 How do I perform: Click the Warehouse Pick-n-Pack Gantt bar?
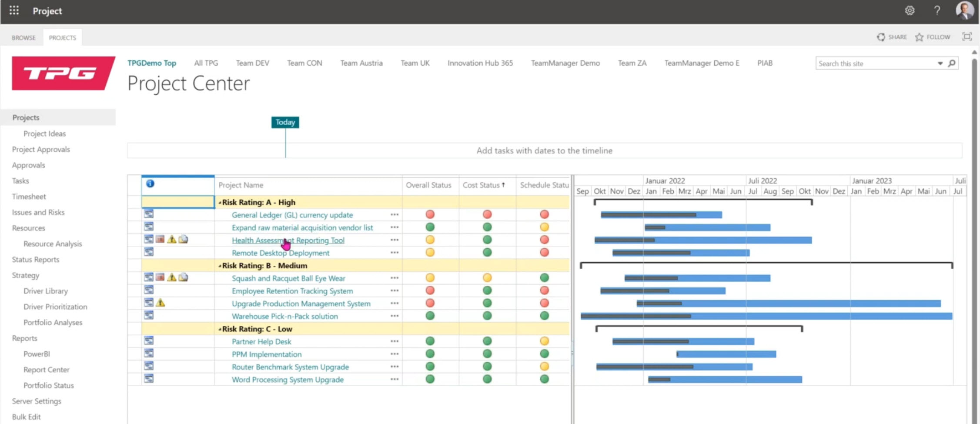point(766,316)
